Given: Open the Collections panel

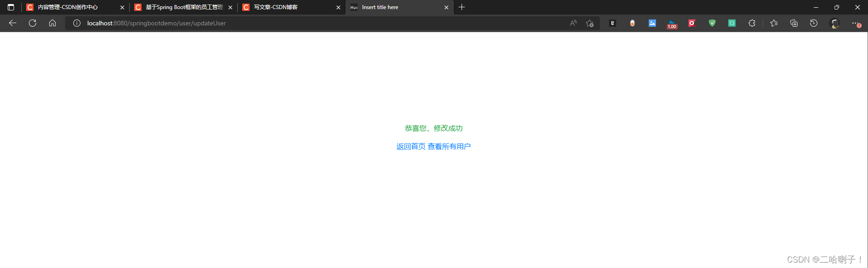Looking at the screenshot, I should tap(794, 23).
